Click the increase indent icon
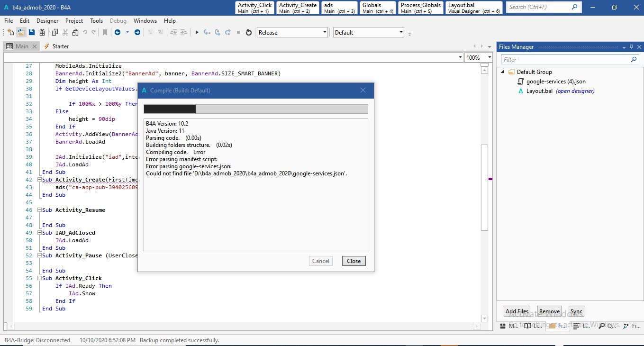 point(183,32)
